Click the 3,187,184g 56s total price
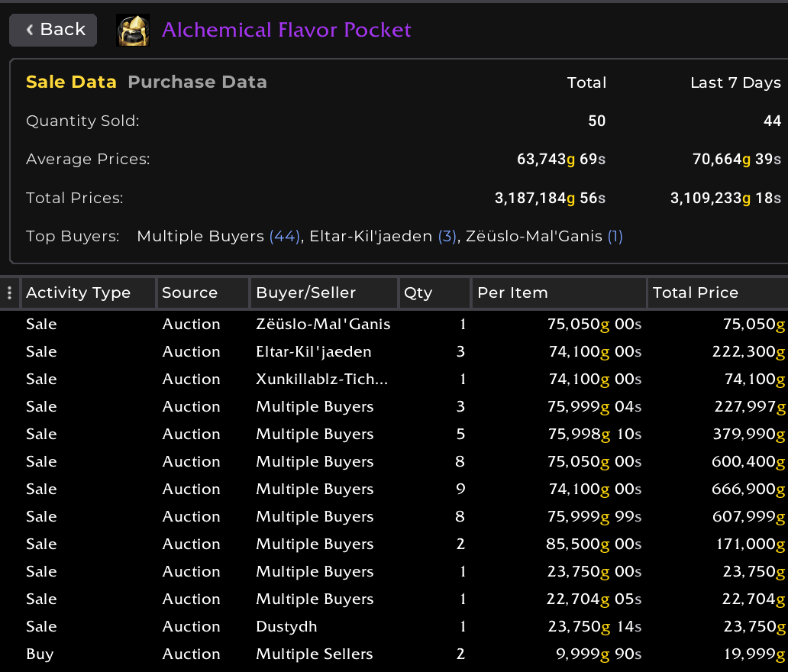Screen dimensions: 788x672 551,198
